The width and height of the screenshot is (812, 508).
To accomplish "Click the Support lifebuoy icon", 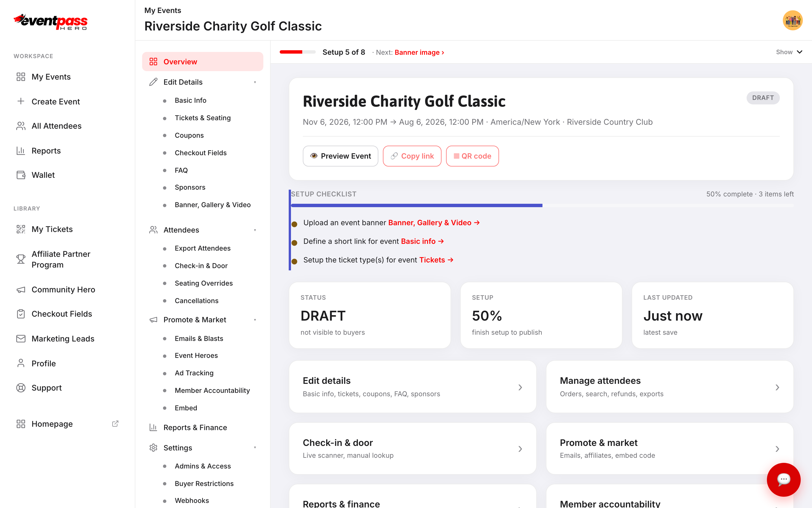I will [x=21, y=388].
